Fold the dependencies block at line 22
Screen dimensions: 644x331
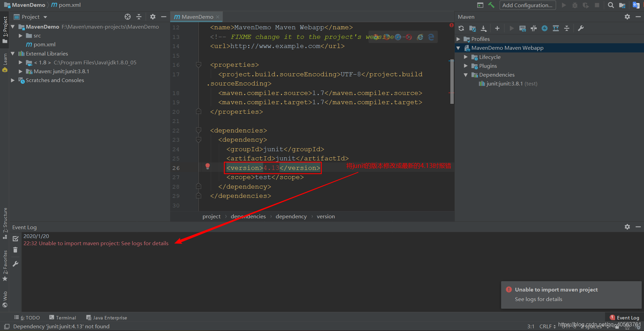pos(199,130)
